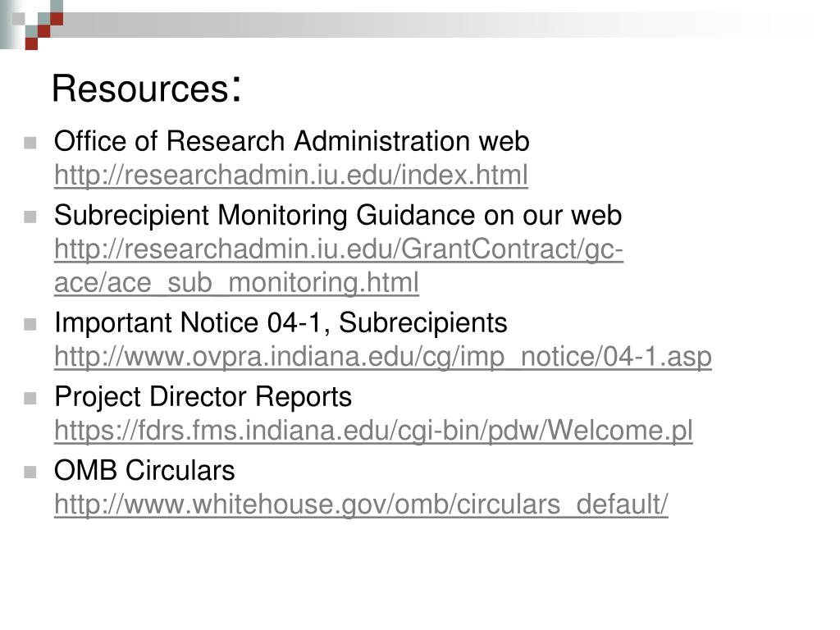
Task: Click the bullet beside Subrecipient Monitoring Guidance
Action: tap(30, 217)
